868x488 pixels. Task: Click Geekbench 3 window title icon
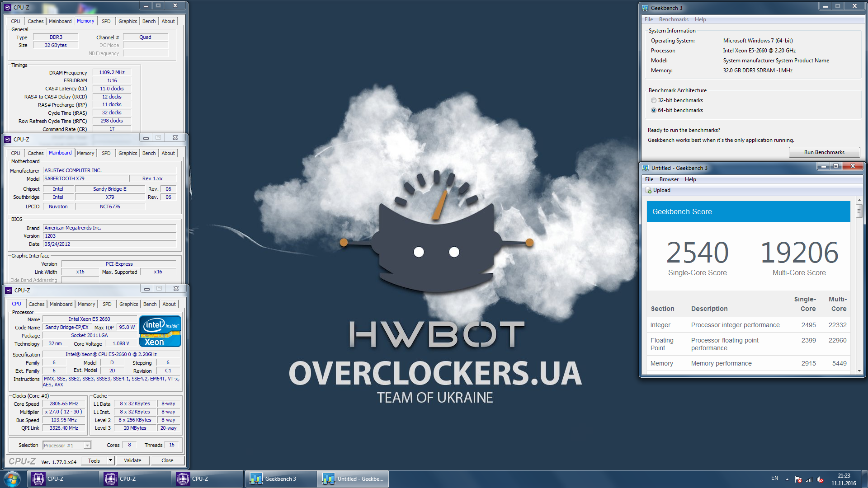645,8
